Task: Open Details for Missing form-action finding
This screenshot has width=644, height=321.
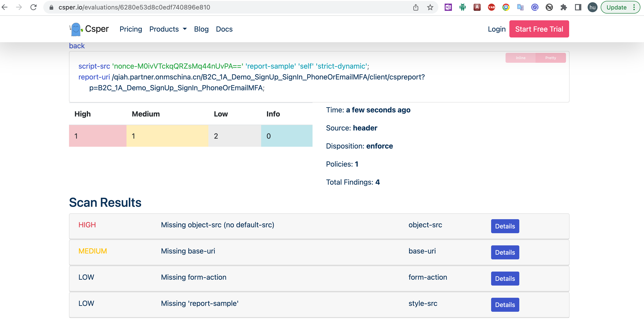Action: coord(505,279)
